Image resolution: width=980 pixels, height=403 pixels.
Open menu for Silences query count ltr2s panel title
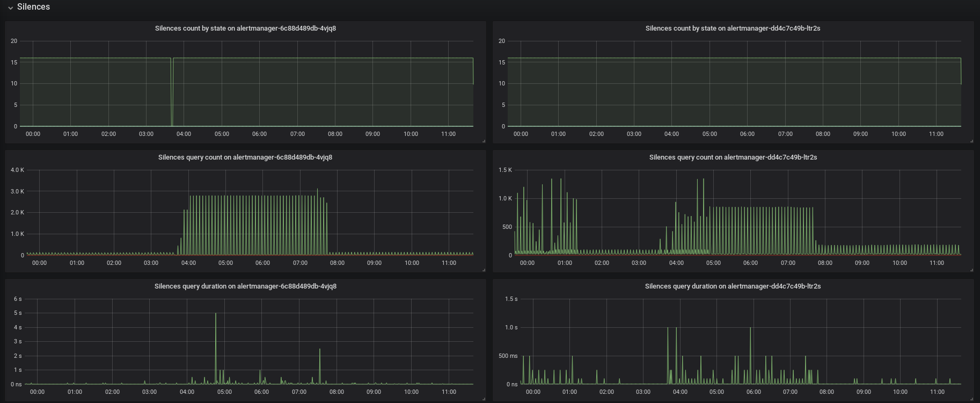click(x=733, y=157)
